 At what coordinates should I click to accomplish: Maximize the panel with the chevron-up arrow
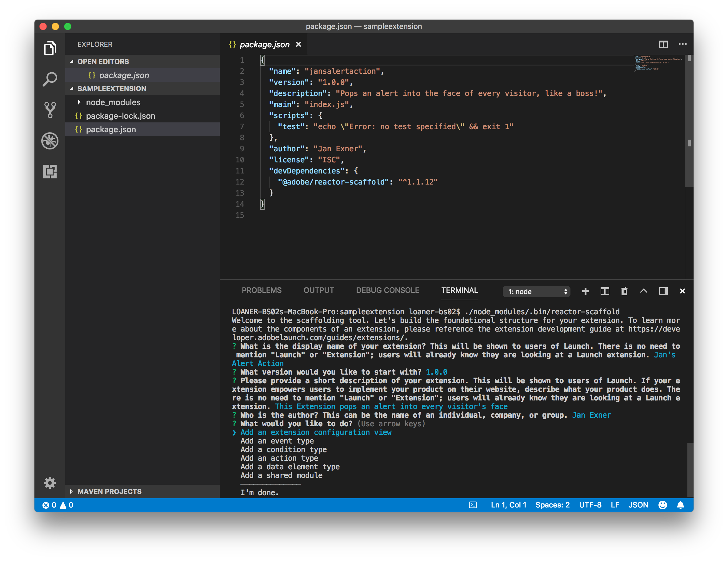tap(643, 291)
